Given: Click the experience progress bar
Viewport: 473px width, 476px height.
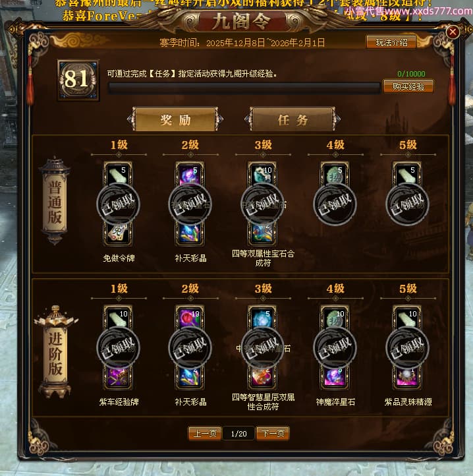Looking at the screenshot, I should pos(244,88).
